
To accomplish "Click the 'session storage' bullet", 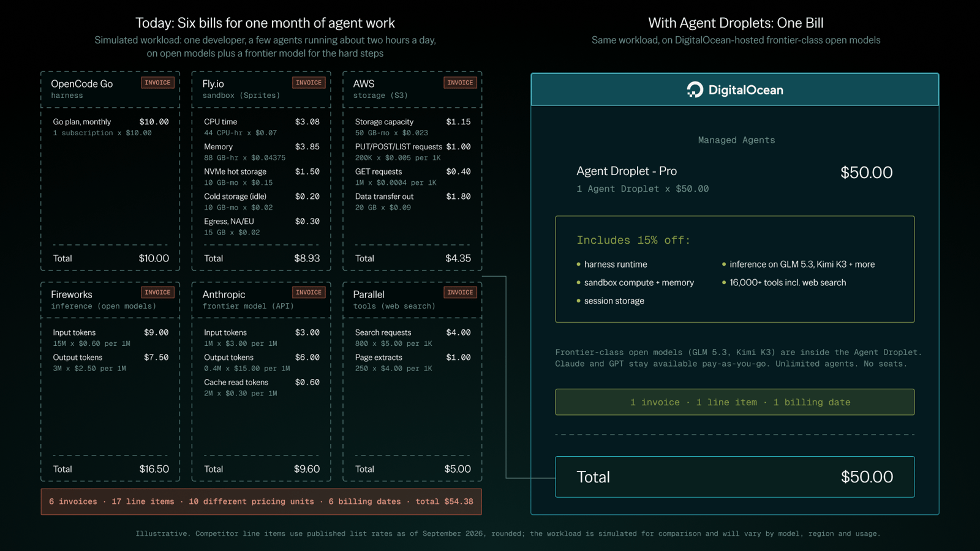I will 610,301.
